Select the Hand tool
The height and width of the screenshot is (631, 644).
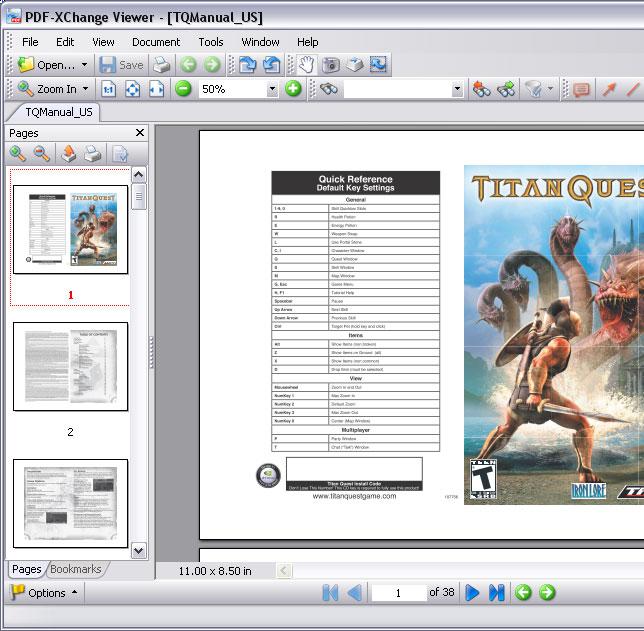coord(306,65)
